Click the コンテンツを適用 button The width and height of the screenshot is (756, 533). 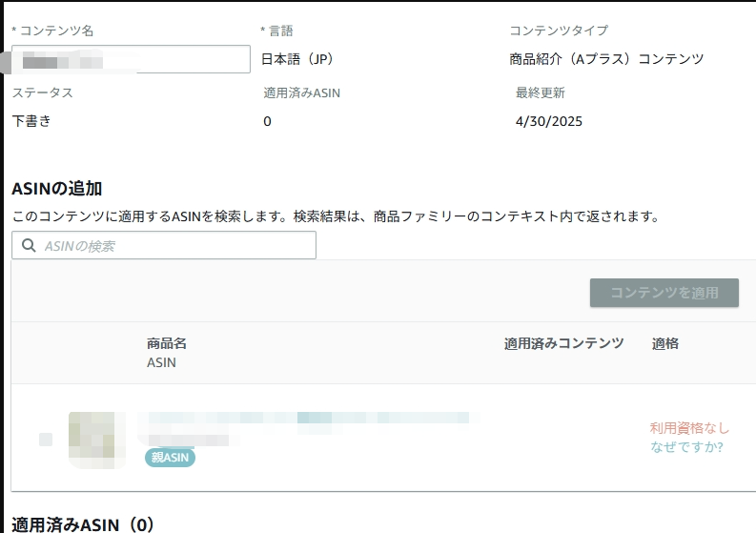pos(664,293)
